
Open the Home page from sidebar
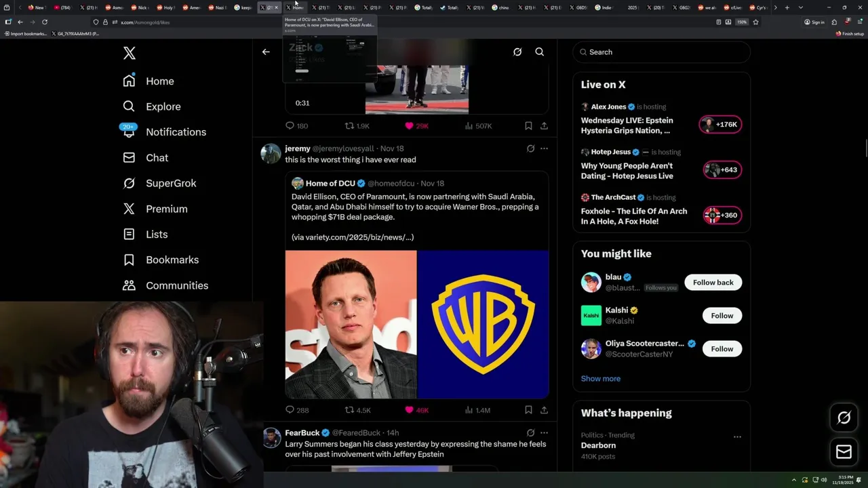(149, 81)
